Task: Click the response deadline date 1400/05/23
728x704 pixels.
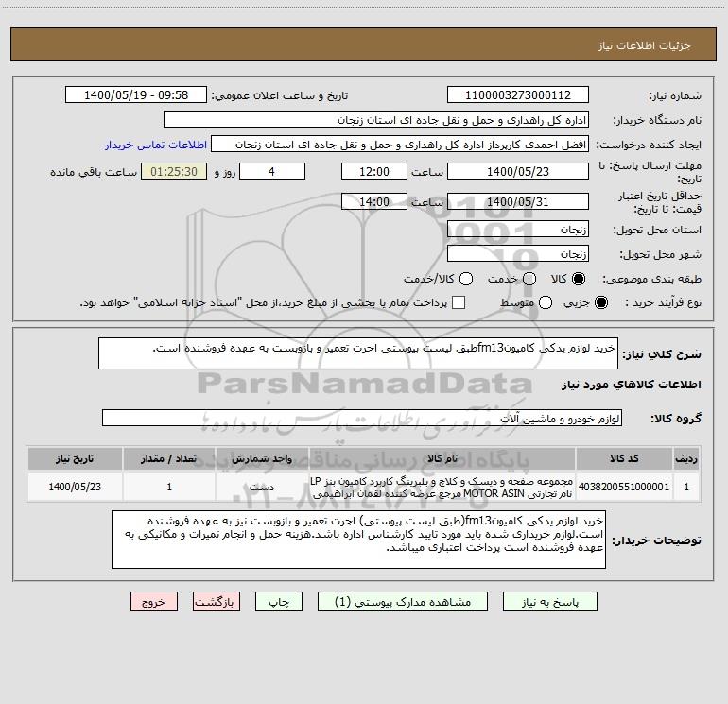Action: pos(518,172)
